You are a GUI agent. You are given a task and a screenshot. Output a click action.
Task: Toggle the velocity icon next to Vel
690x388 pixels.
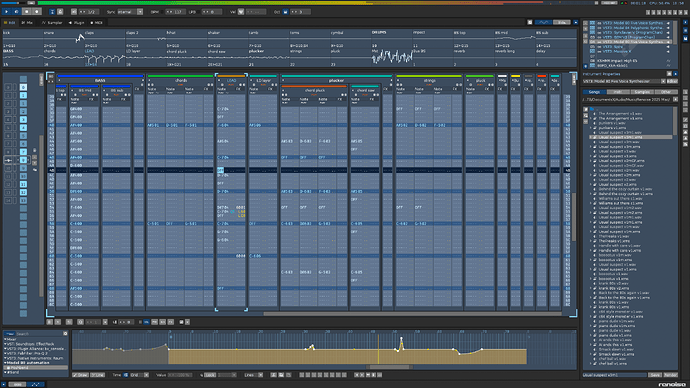241,12
